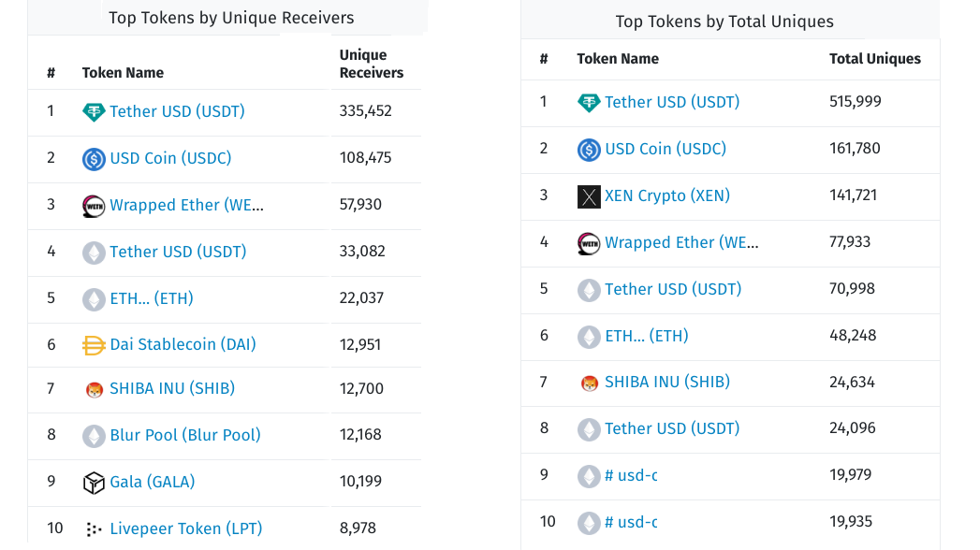Viewport: 980px width, 550px height.
Task: Open the Gala (GALA) token link
Action: [x=152, y=482]
